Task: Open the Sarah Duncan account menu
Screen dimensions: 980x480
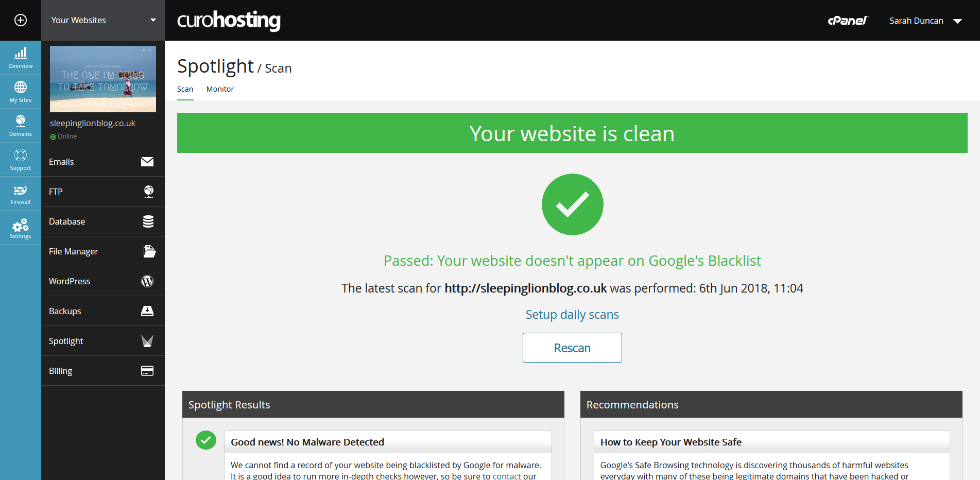Action: 925,21
